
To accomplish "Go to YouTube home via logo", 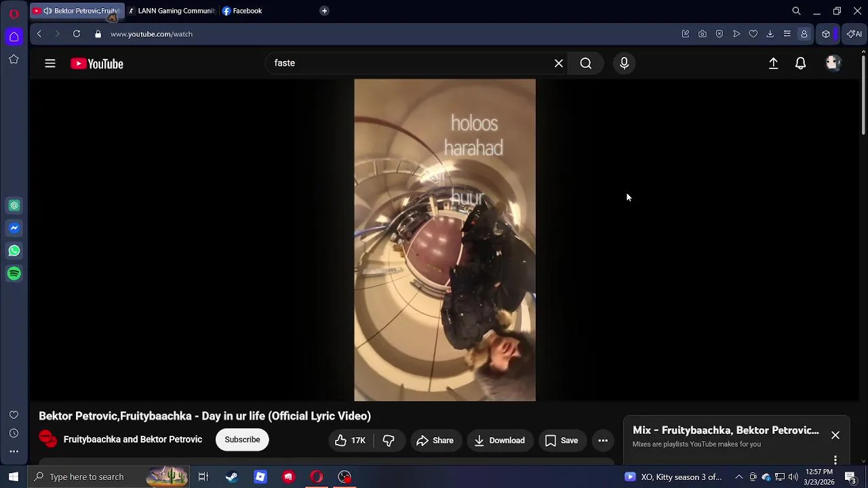I will pyautogui.click(x=97, y=64).
